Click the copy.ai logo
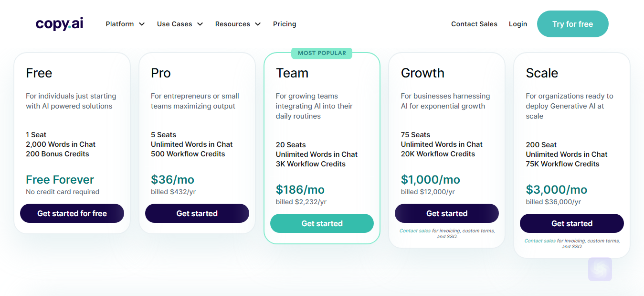The width and height of the screenshot is (644, 296). (x=60, y=24)
